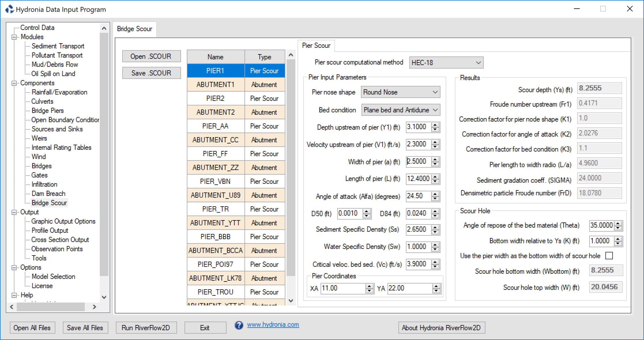The height and width of the screenshot is (340, 644).
Task: Open the Bed condition dropdown
Action: point(401,110)
